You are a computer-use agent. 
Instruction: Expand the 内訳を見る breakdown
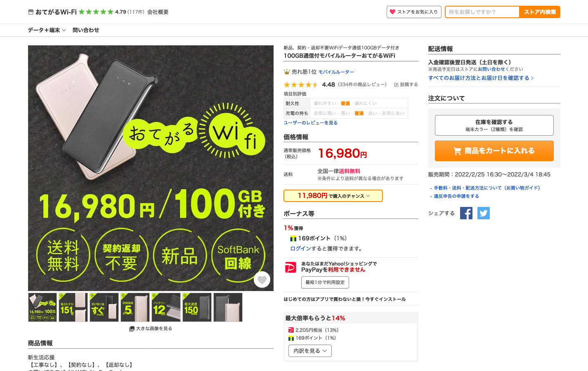(310, 351)
